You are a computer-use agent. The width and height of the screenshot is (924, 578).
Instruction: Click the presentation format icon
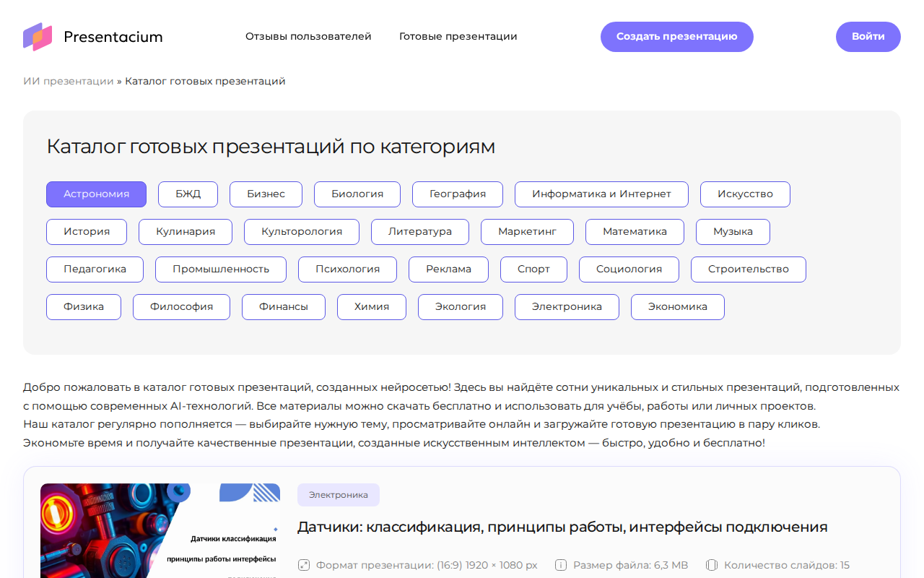(304, 565)
